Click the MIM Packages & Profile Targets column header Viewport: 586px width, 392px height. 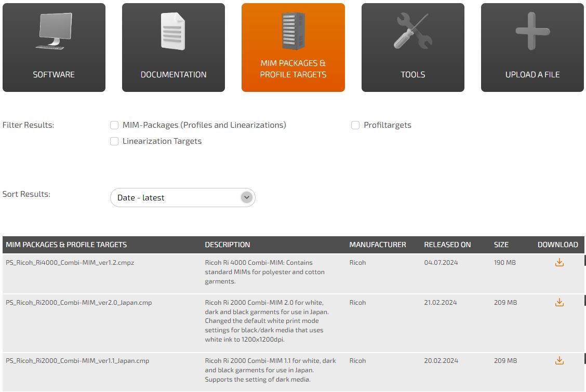pyautogui.click(x=66, y=245)
